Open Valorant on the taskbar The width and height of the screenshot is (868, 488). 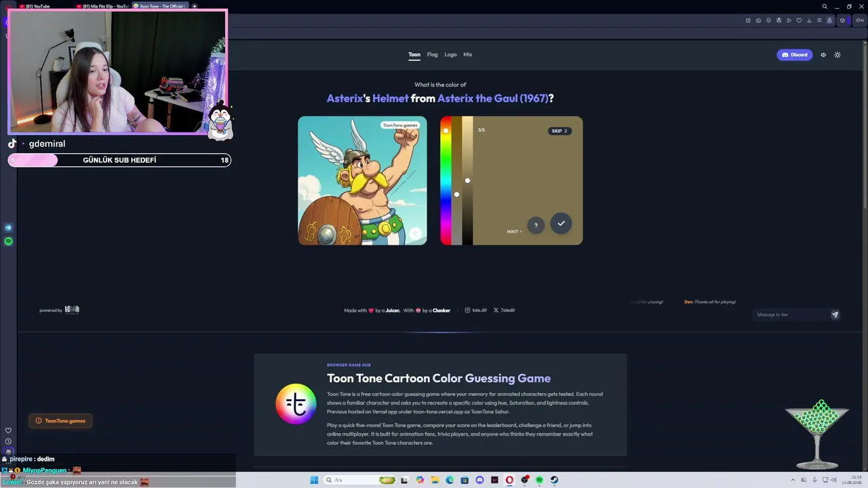pos(494,480)
